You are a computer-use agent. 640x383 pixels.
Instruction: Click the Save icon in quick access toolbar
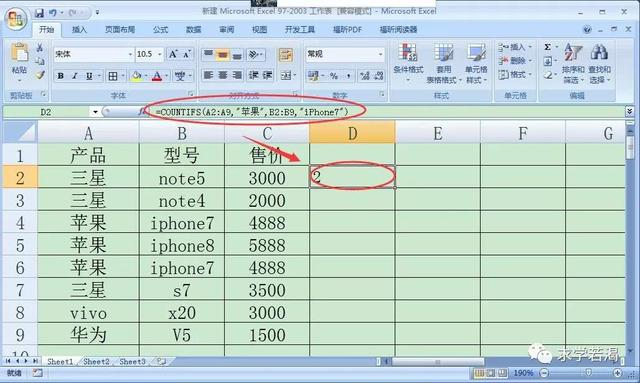[39, 13]
